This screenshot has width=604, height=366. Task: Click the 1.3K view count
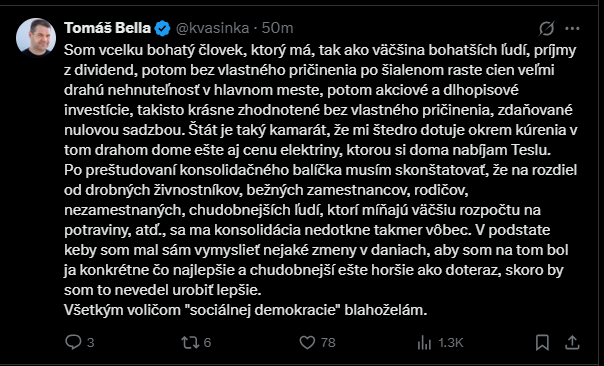tap(451, 342)
